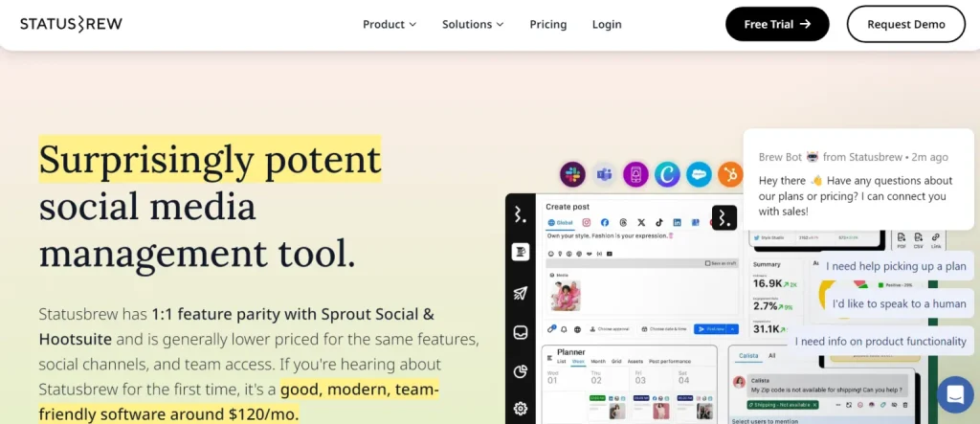This screenshot has width=980, height=424.
Task: Switch Planner to the List tab
Action: (x=561, y=362)
